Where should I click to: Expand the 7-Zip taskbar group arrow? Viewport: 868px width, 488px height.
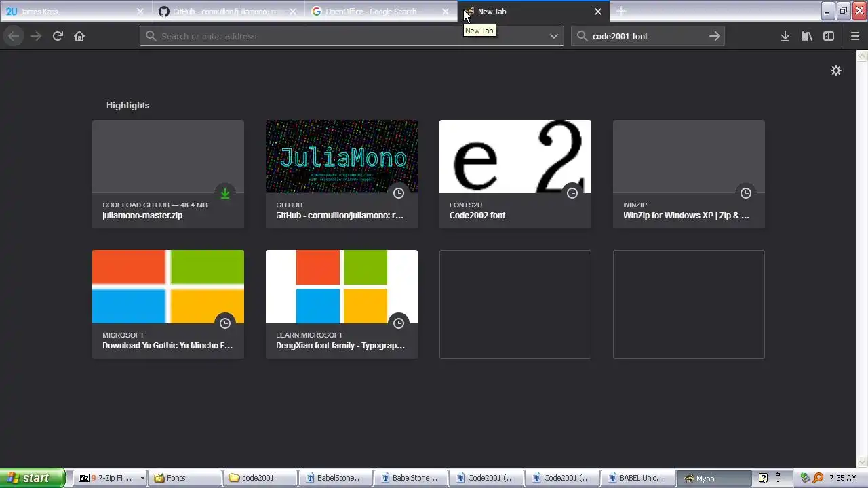pyautogui.click(x=142, y=478)
